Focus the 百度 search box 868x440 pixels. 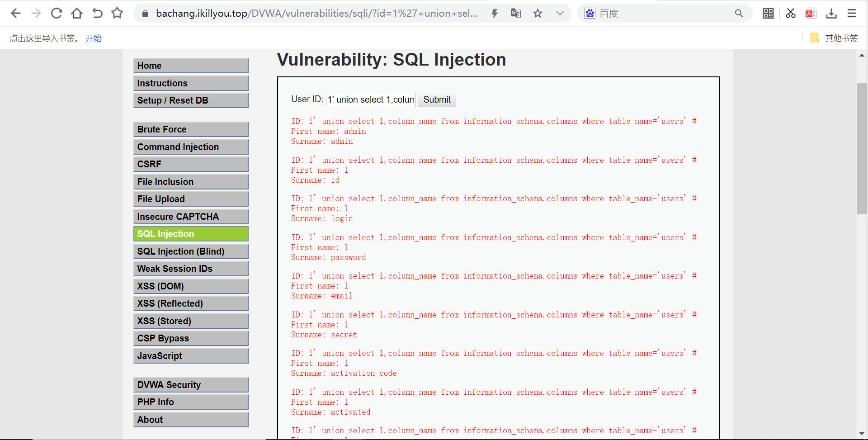pos(665,14)
